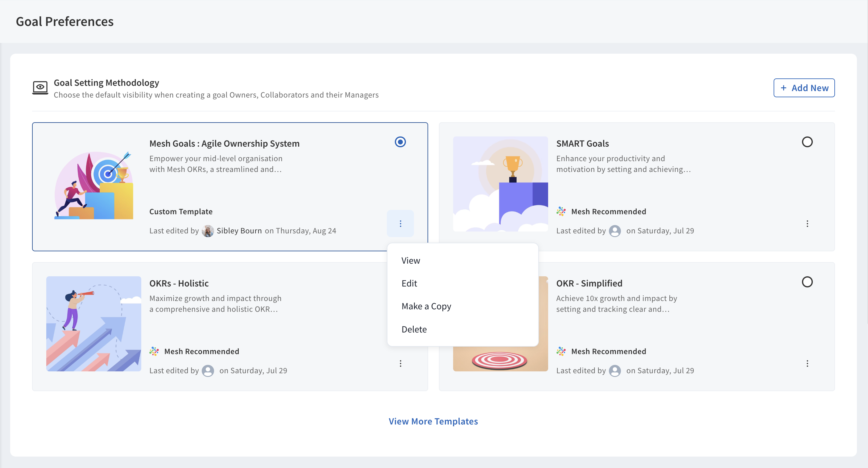Click Mesh logo icon on SMART Goals card

click(561, 211)
